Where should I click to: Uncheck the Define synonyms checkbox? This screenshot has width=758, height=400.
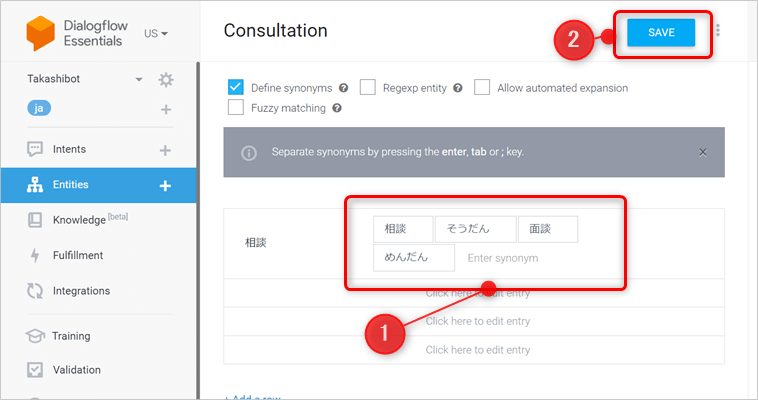236,88
